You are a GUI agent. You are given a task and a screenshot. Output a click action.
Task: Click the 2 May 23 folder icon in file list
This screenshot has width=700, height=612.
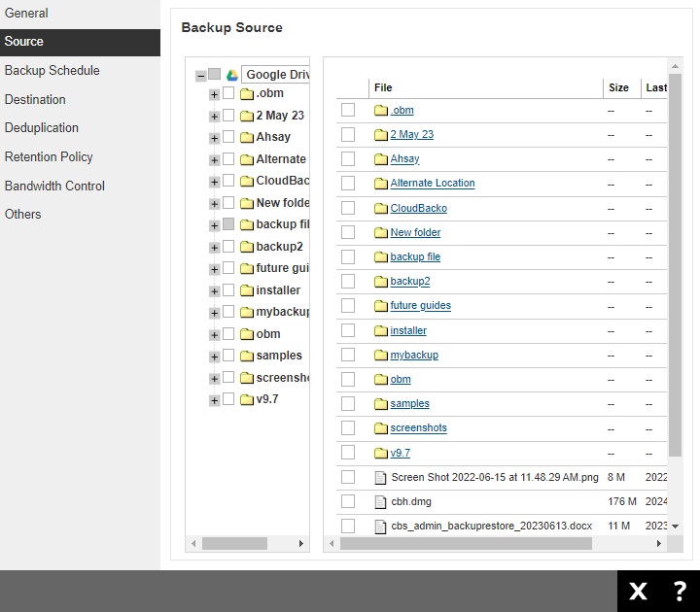(x=381, y=135)
